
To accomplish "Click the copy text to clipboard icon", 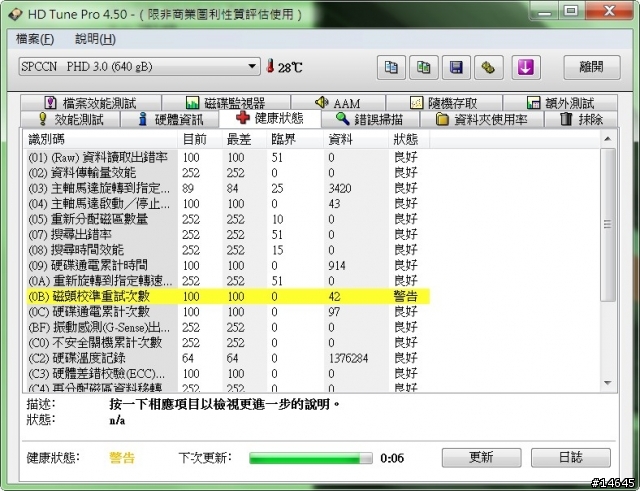I will coord(391,67).
